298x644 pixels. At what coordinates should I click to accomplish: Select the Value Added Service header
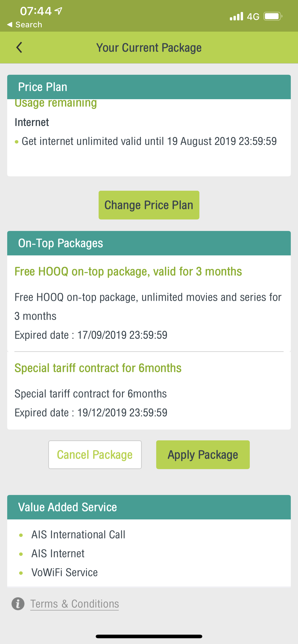pyautogui.click(x=67, y=507)
